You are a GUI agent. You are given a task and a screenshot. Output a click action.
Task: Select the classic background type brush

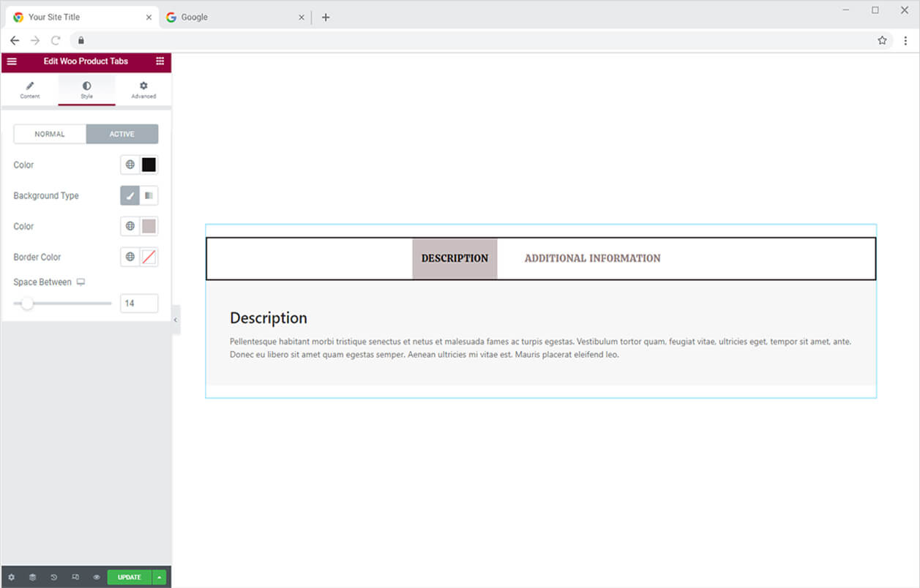pyautogui.click(x=130, y=195)
